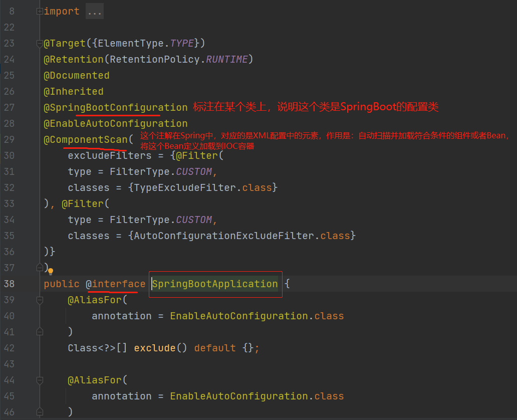Click TypeExcludeFilter class reference
Viewport: 517px width, 420px height.
[185, 188]
